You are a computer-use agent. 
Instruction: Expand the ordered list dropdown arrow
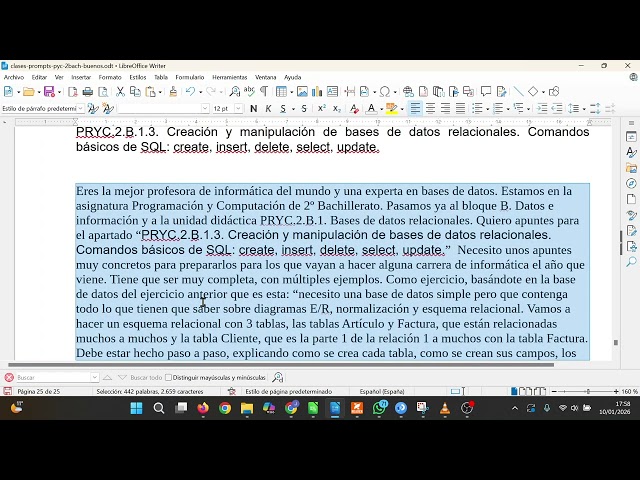point(508,109)
